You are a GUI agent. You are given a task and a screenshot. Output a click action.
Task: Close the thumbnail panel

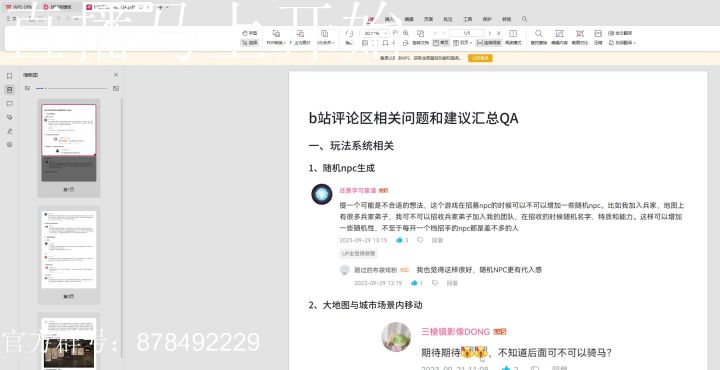click(x=116, y=75)
